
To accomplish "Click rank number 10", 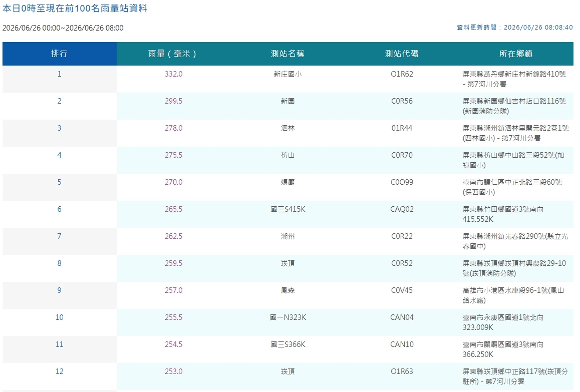I will tap(59, 317).
